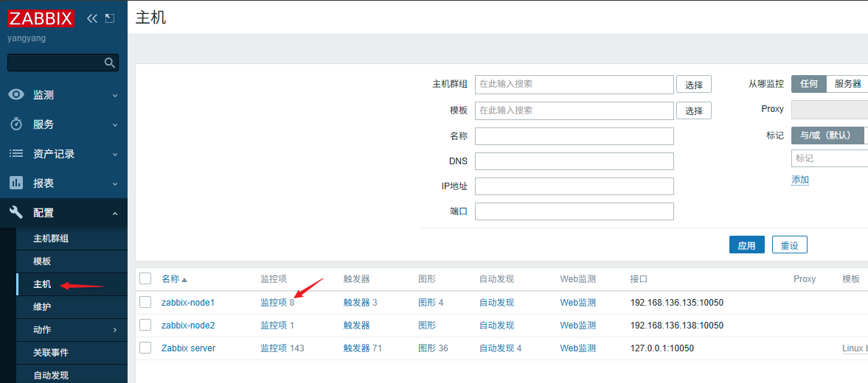868x383 pixels.
Task: Click the 应用 filter button
Action: pyautogui.click(x=747, y=245)
